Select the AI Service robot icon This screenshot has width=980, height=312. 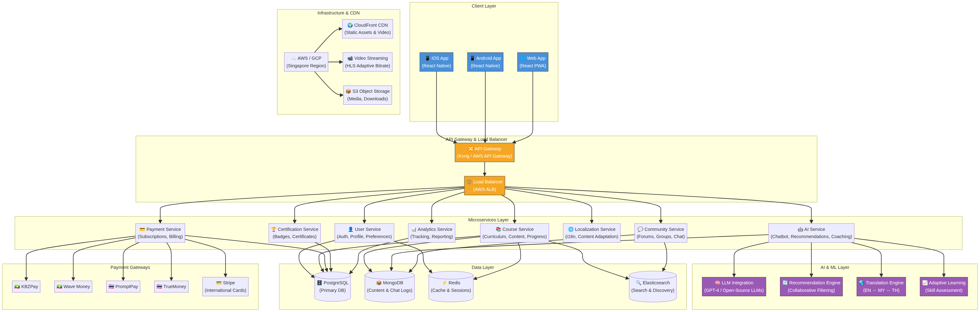801,229
